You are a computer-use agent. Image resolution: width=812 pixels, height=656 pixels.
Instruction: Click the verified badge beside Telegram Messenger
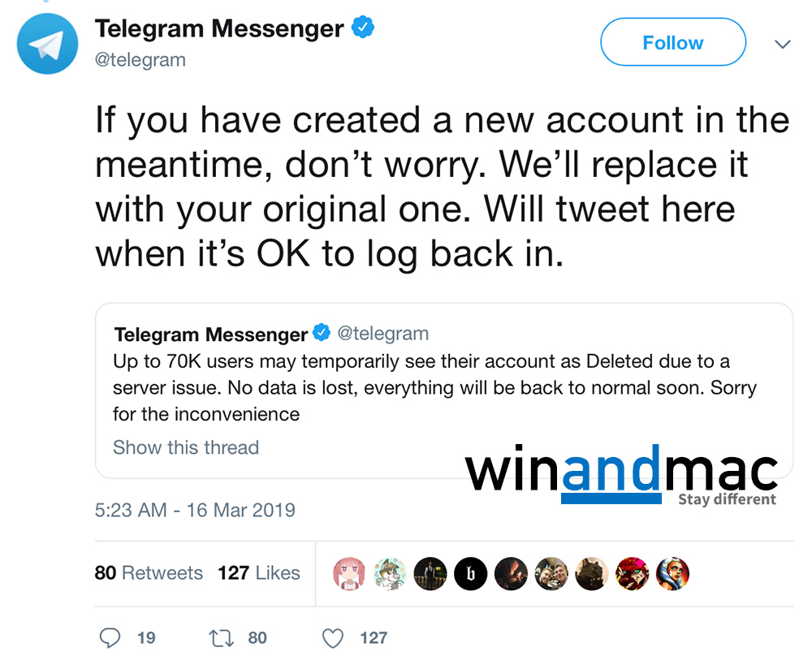pyautogui.click(x=362, y=28)
